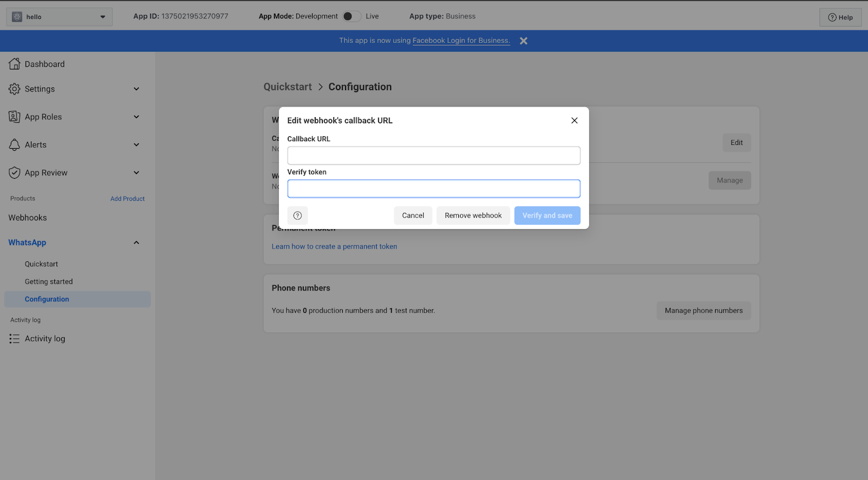Click the App Roles badge icon
This screenshot has width=868, height=480.
15,117
